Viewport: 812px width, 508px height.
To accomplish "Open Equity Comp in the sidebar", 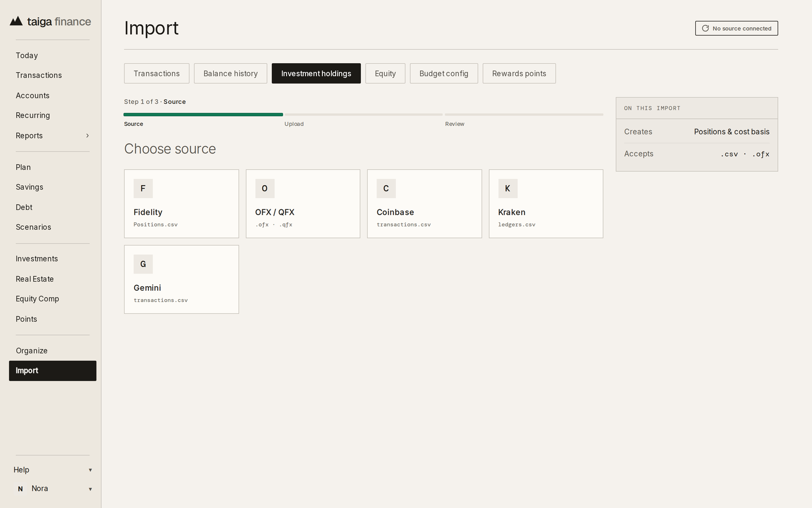I will click(x=52, y=299).
